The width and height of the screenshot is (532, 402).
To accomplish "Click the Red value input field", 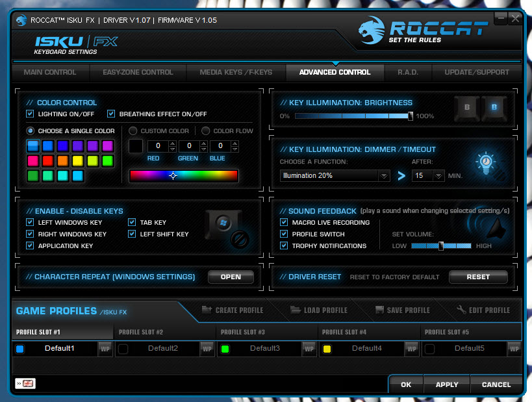I will click(158, 146).
